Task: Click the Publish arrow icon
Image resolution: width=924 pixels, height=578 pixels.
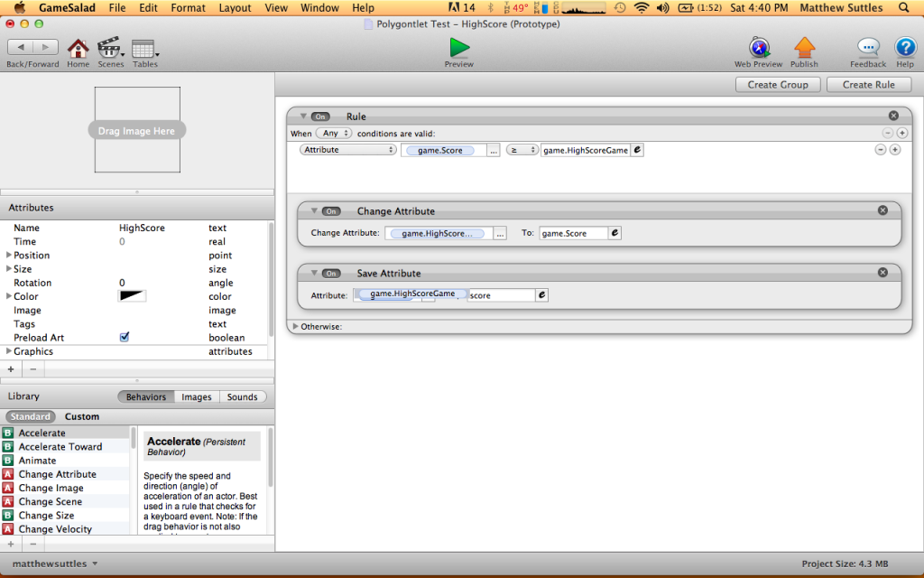Action: click(x=804, y=47)
